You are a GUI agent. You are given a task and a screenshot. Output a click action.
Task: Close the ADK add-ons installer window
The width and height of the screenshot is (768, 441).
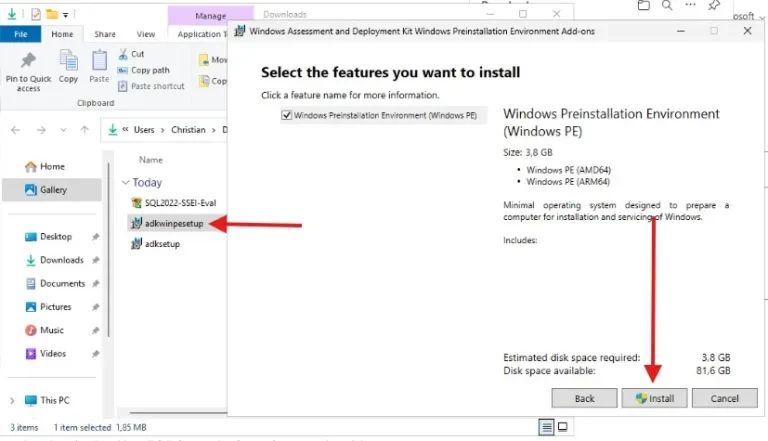(747, 31)
